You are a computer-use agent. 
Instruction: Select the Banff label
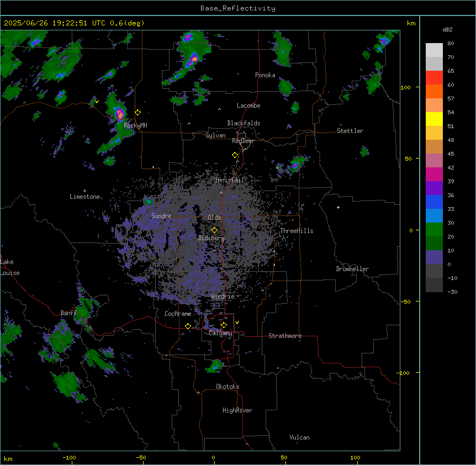(68, 313)
